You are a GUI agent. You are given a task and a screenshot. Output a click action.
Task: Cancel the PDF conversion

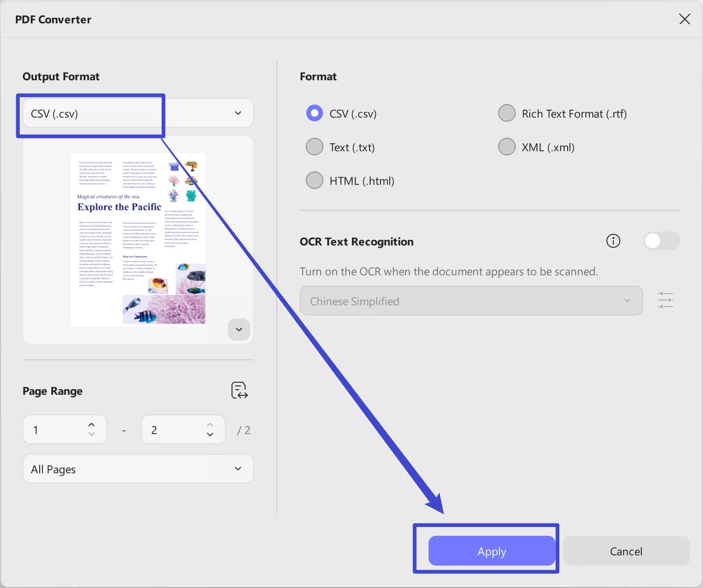pyautogui.click(x=626, y=551)
